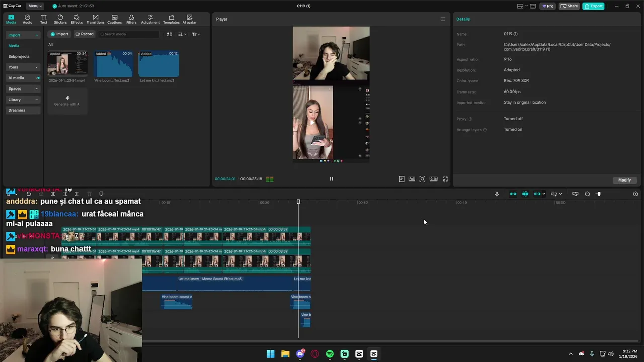This screenshot has width=644, height=362.
Task: Click the Pro upgrade button
Action: pyautogui.click(x=547, y=6)
